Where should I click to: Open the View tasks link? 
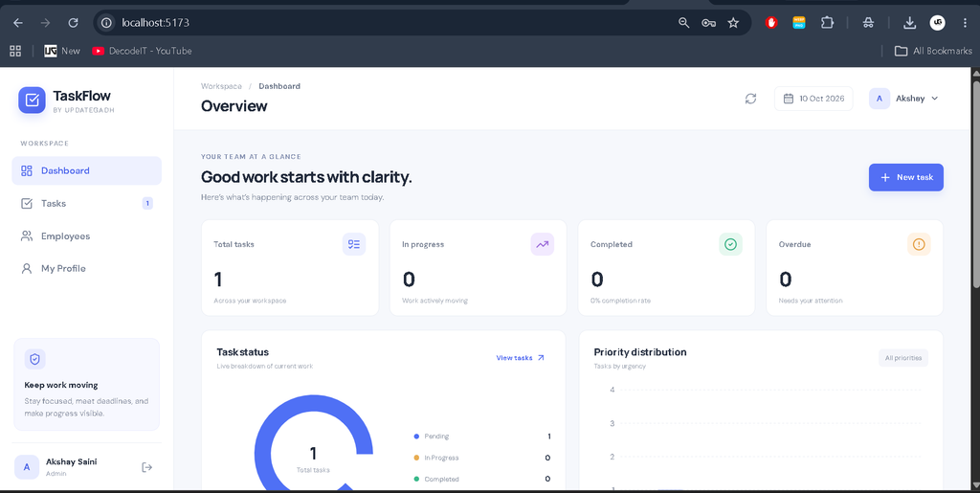(x=521, y=358)
